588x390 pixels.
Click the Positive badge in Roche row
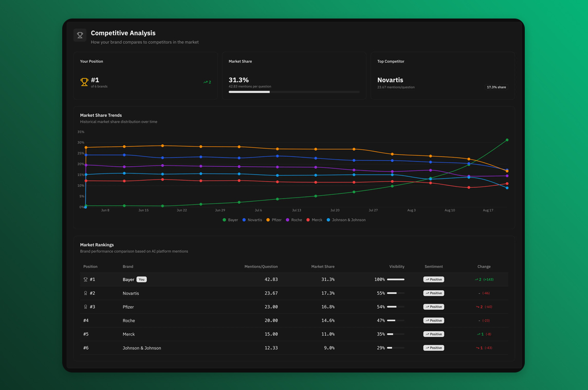[x=433, y=321]
